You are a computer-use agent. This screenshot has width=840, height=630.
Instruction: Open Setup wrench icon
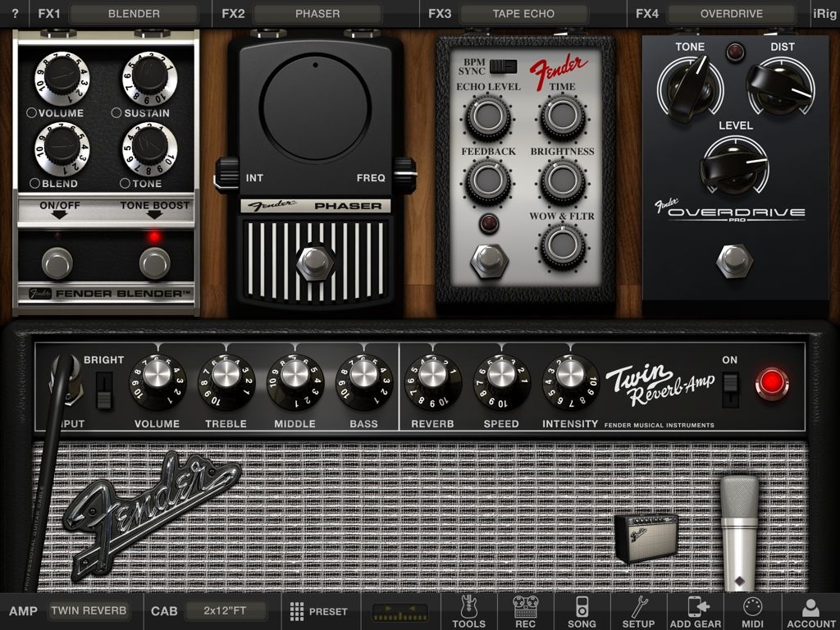[x=638, y=611]
